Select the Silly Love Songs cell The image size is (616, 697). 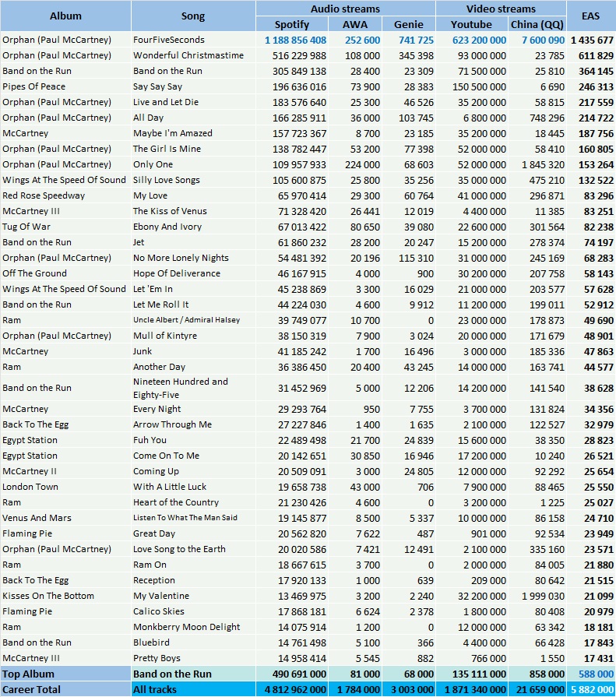[193, 180]
